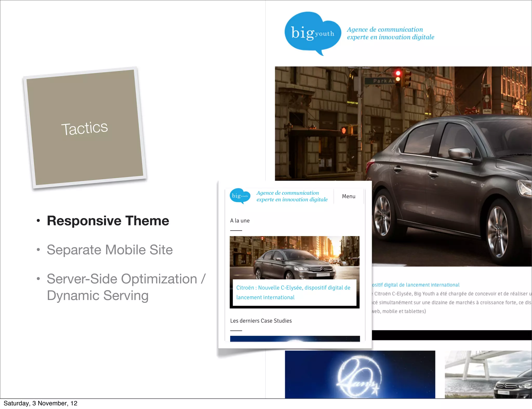
Task: Select the Responsive Theme bullet
Action: [x=108, y=221]
